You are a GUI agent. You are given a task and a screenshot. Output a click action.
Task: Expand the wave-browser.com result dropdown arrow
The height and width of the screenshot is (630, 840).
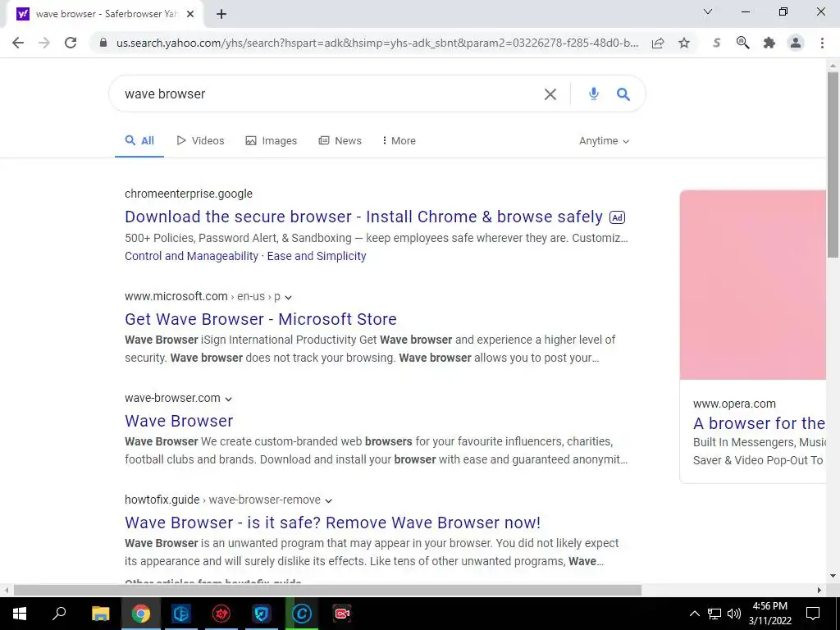click(228, 399)
